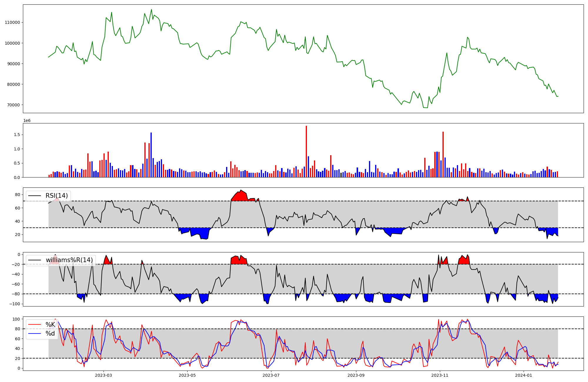Click the blue %d legend line

point(35,334)
